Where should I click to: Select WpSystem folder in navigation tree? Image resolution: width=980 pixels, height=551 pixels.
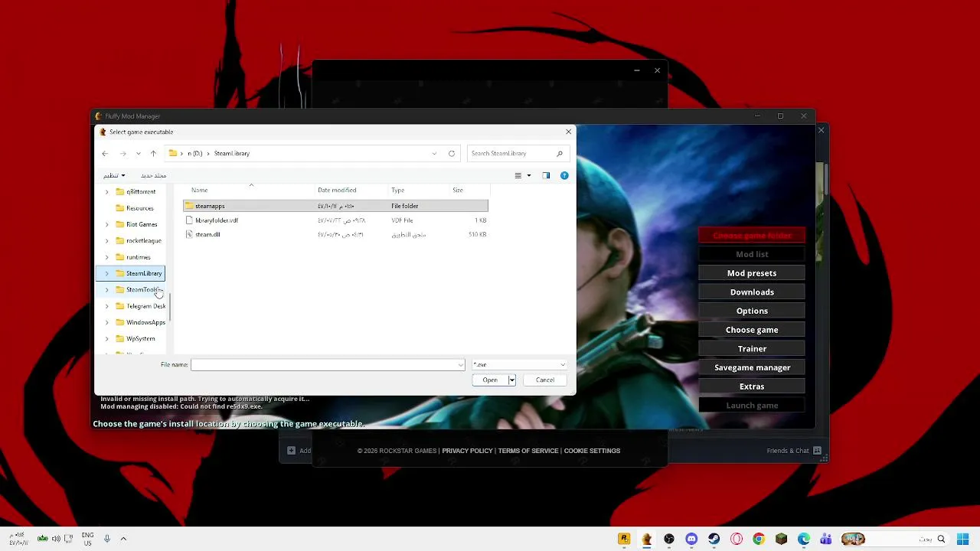tap(136, 338)
